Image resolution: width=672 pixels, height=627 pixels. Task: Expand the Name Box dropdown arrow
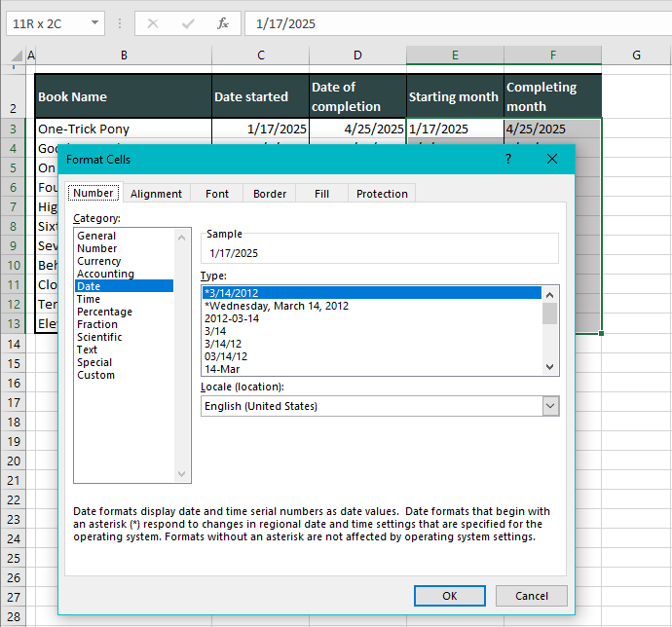[x=95, y=22]
